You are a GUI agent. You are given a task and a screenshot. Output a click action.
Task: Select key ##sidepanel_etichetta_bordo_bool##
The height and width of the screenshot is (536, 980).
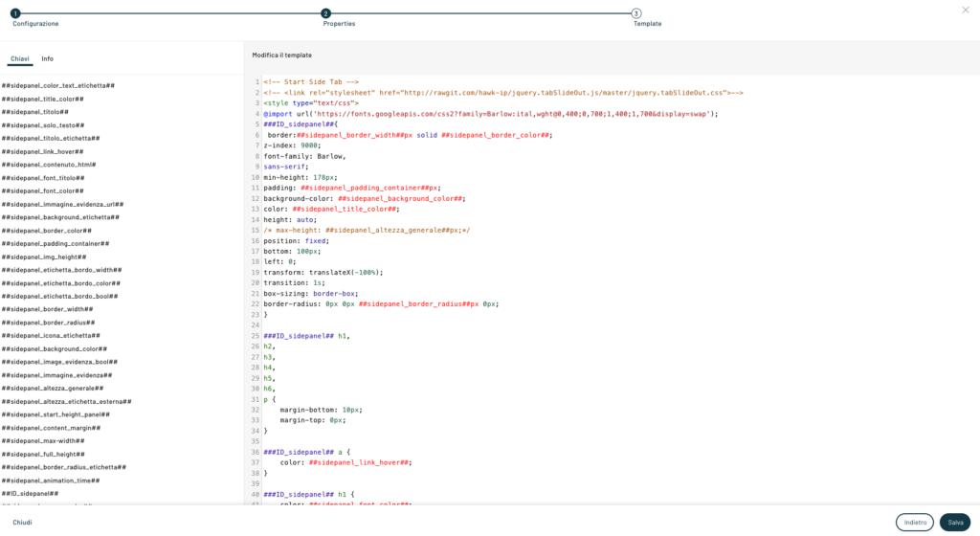coord(59,296)
